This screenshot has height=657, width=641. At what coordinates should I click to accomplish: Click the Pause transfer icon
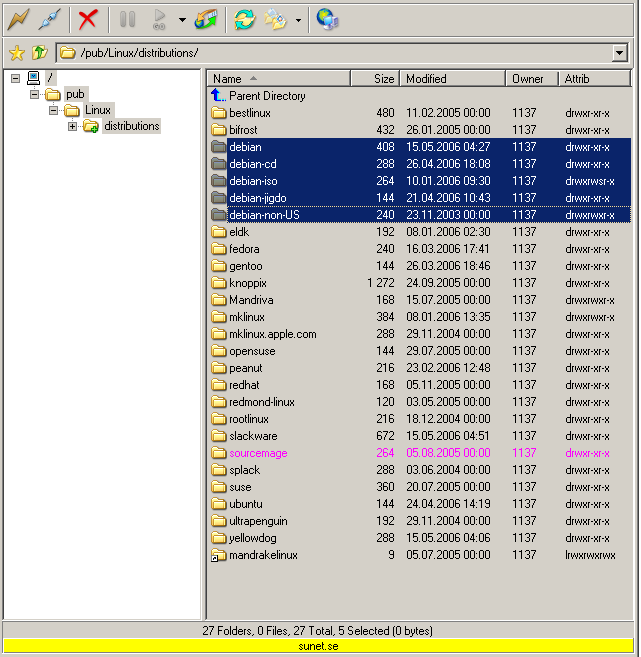pos(127,18)
